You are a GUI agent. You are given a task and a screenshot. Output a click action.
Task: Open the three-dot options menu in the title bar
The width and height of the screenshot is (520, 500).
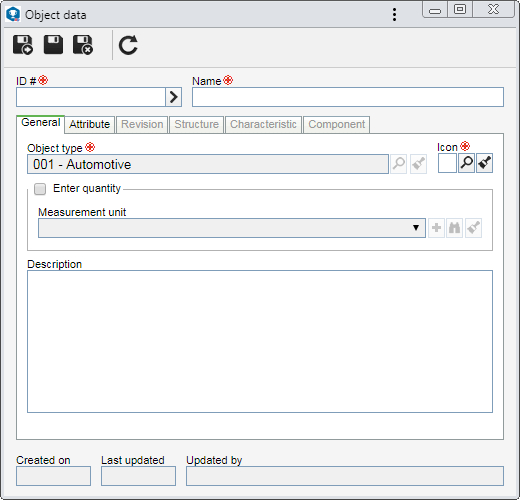point(394,15)
